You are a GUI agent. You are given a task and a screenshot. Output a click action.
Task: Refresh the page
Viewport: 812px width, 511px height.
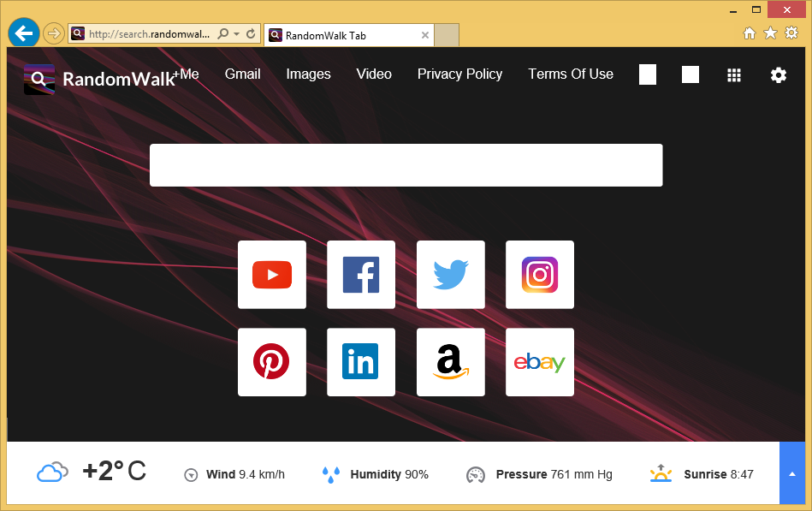click(x=251, y=33)
